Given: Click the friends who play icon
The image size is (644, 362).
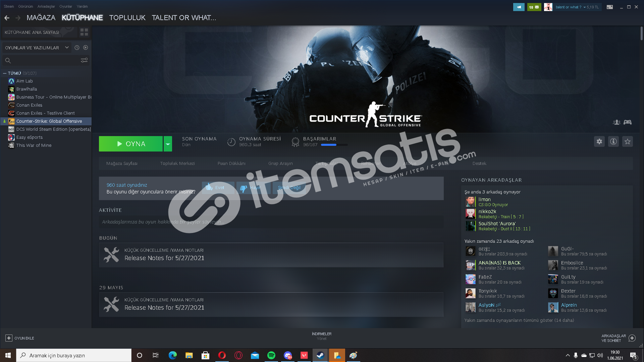Looking at the screenshot, I should pos(616,122).
